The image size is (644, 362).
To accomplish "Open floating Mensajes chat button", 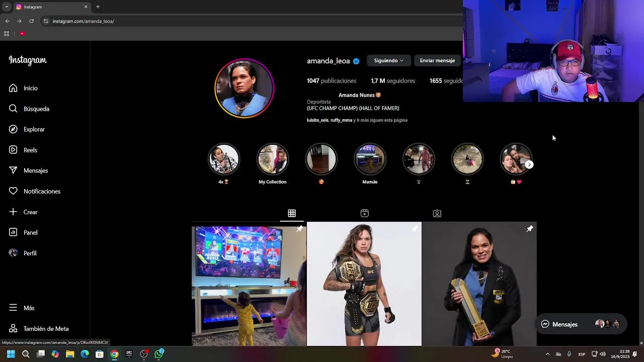I will click(581, 324).
